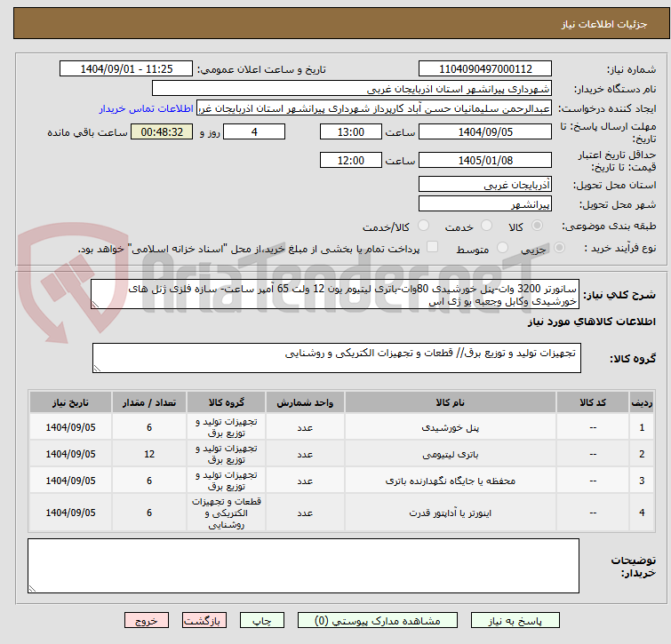
Task: Select the 'خدمت' radio button
Action: (x=486, y=226)
